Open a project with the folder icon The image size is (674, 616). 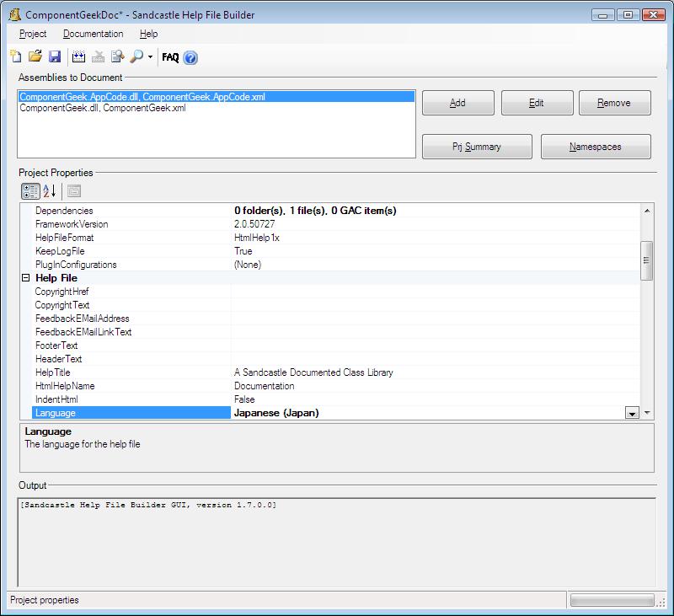(35, 56)
